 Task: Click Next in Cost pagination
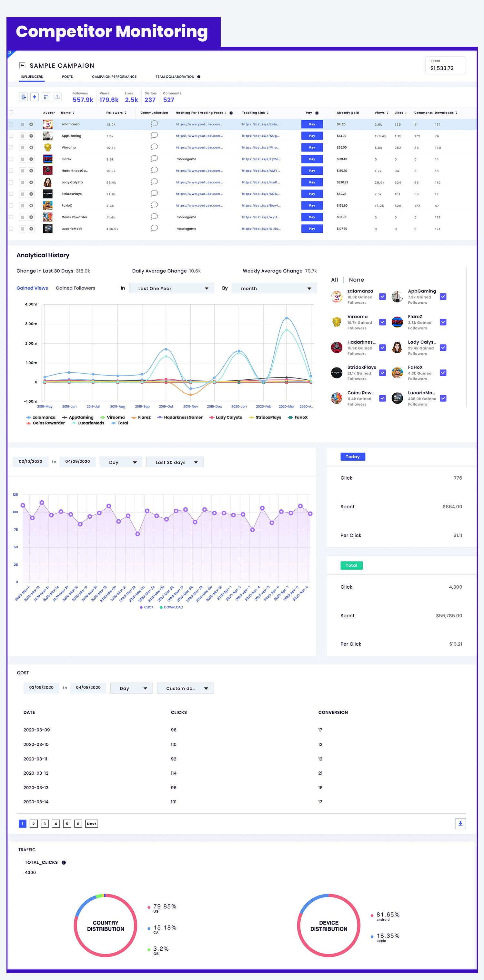coord(91,824)
